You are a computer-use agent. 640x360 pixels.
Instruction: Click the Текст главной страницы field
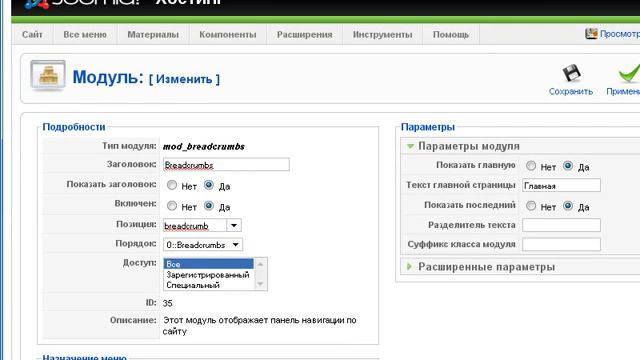pos(561,185)
